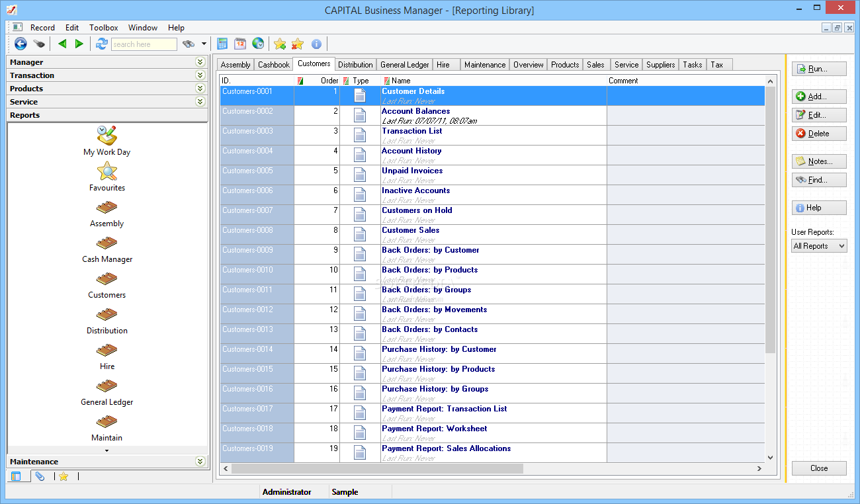This screenshot has width=860, height=504.
Task: Expand the Transaction panel chevron
Action: (200, 75)
